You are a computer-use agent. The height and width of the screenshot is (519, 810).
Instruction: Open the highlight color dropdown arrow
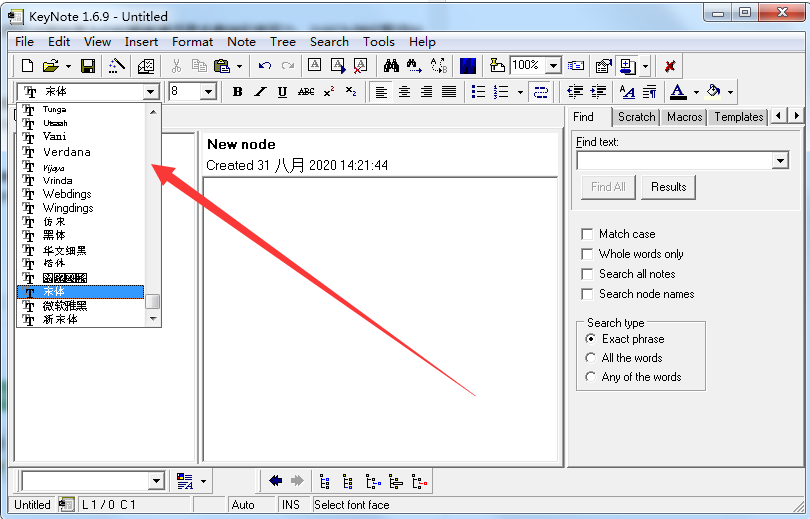[730, 92]
